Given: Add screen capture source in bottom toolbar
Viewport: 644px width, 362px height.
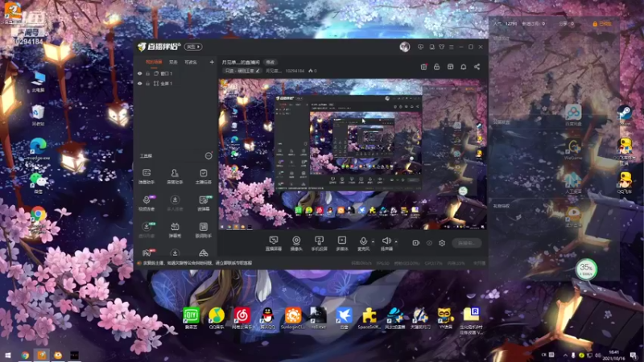Looking at the screenshot, I should click(273, 243).
